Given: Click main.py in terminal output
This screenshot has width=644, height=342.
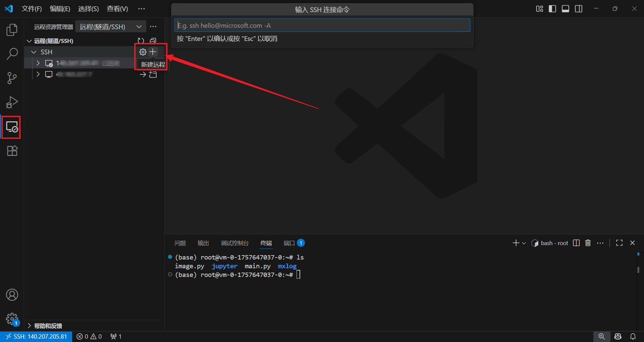Looking at the screenshot, I should click(x=258, y=266).
